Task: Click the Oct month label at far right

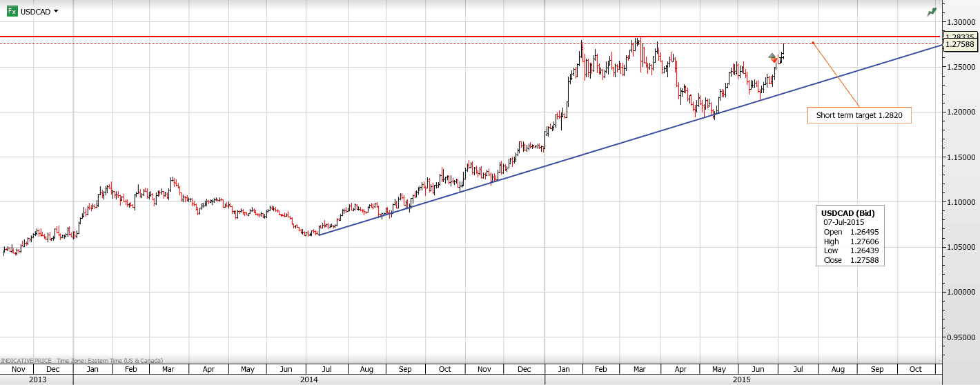Action: pyautogui.click(x=915, y=369)
